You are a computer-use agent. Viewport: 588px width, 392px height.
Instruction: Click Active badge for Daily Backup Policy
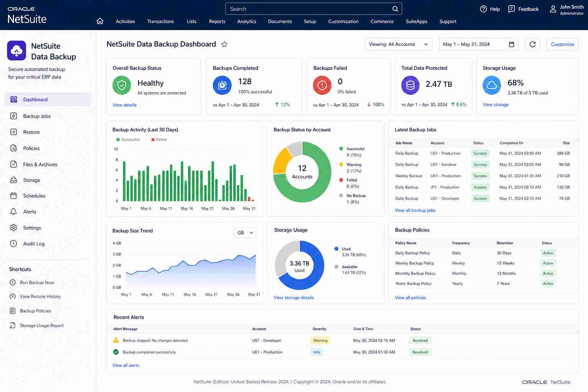click(x=548, y=253)
